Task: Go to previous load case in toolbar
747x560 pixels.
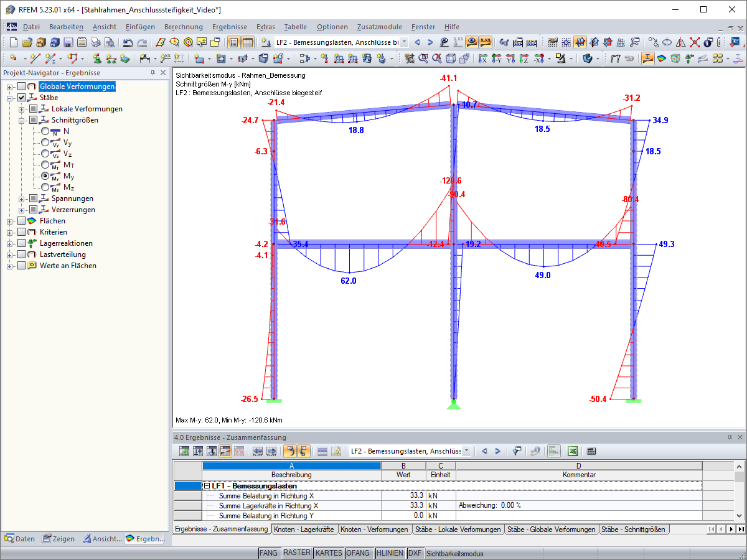Action: [x=417, y=42]
